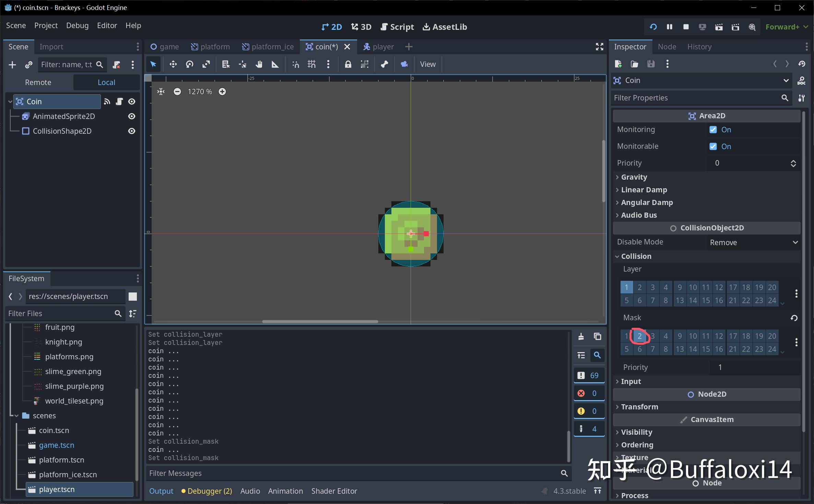
Task: Open the Coin class documentation via DOC icon
Action: (x=802, y=80)
